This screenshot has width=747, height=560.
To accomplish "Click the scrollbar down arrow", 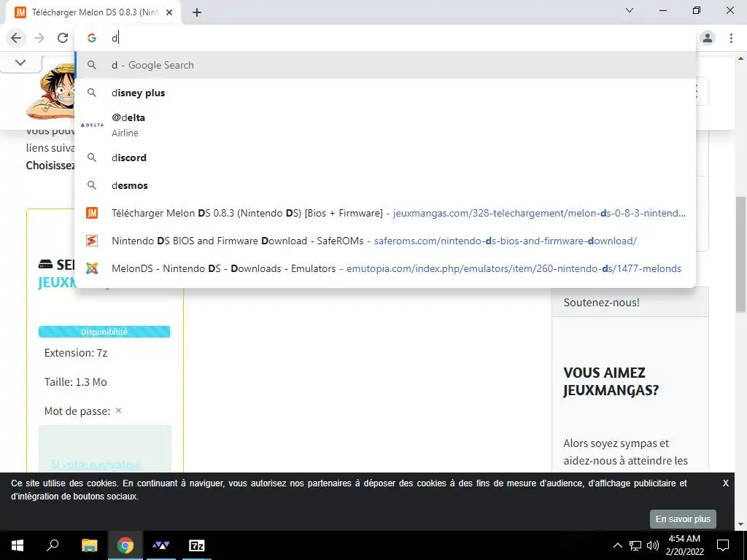I will [x=740, y=524].
